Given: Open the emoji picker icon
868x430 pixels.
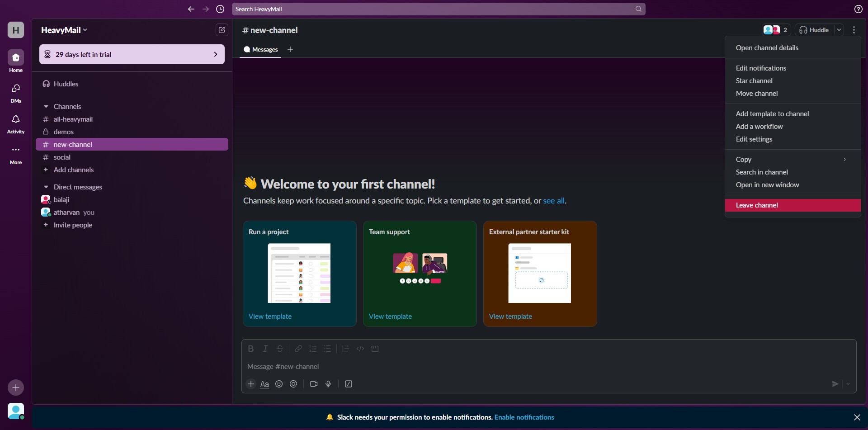Looking at the screenshot, I should point(279,384).
